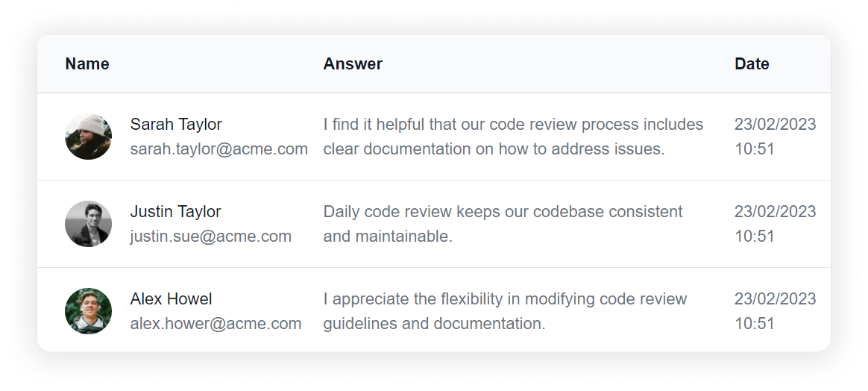Viewport: 868px width, 391px height.
Task: Open the Sarah Taylor name entry
Action: [x=176, y=125]
